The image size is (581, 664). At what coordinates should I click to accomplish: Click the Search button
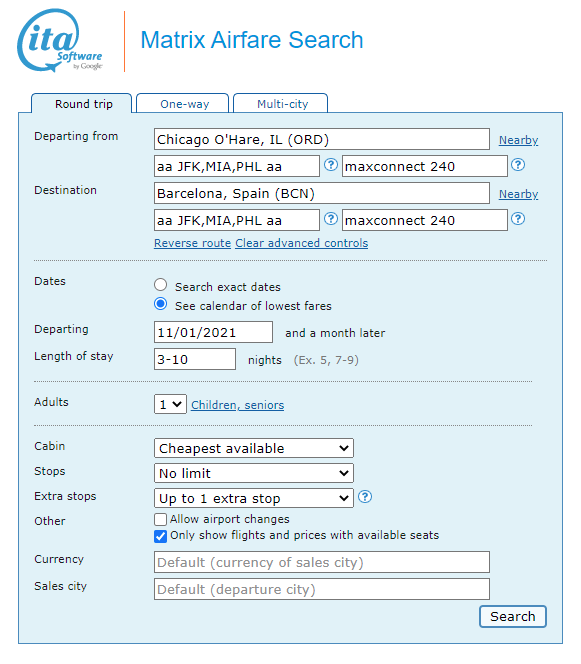[x=513, y=616]
